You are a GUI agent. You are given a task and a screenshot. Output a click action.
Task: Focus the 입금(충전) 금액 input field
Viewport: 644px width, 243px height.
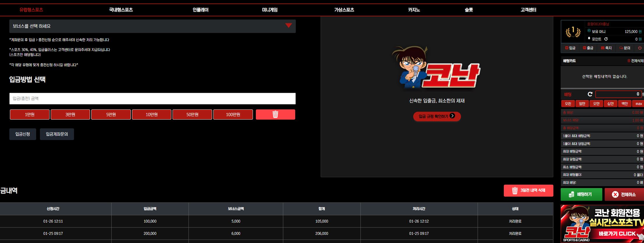pyautogui.click(x=152, y=99)
